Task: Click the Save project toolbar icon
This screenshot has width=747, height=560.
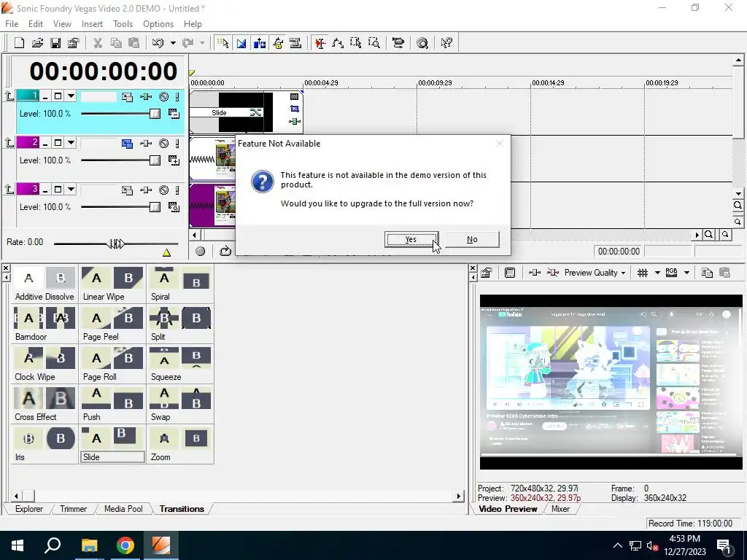Action: 55,43
